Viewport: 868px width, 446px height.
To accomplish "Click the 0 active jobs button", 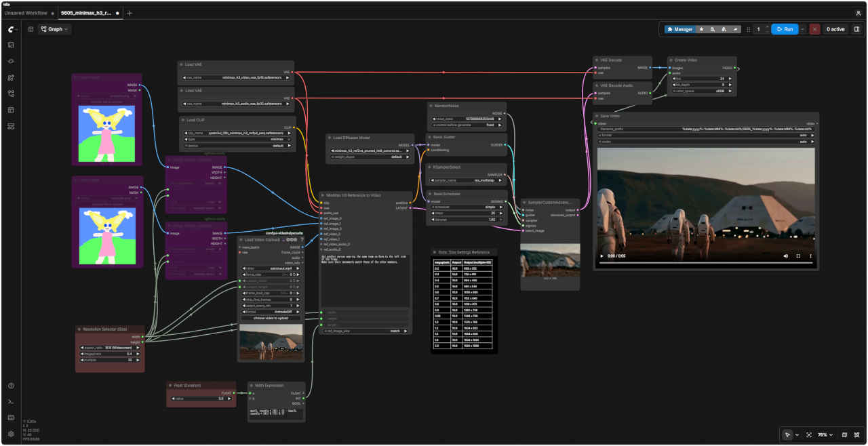I will coord(835,29).
